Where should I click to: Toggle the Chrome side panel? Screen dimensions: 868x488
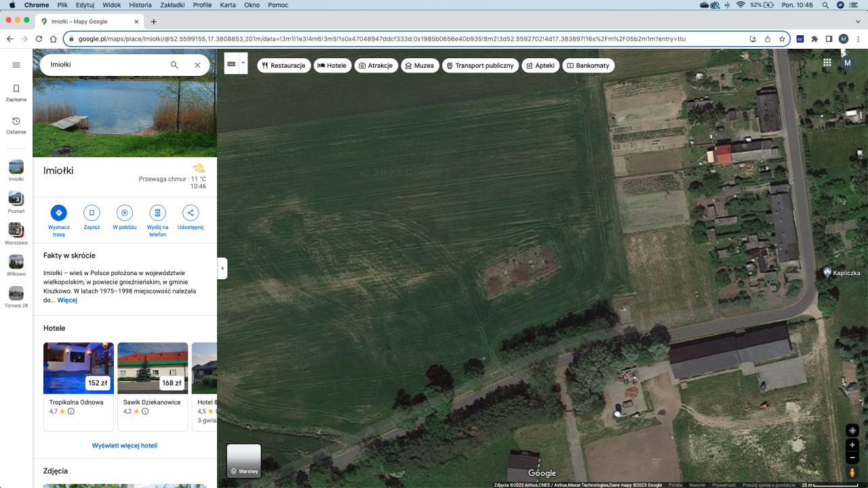[829, 39]
